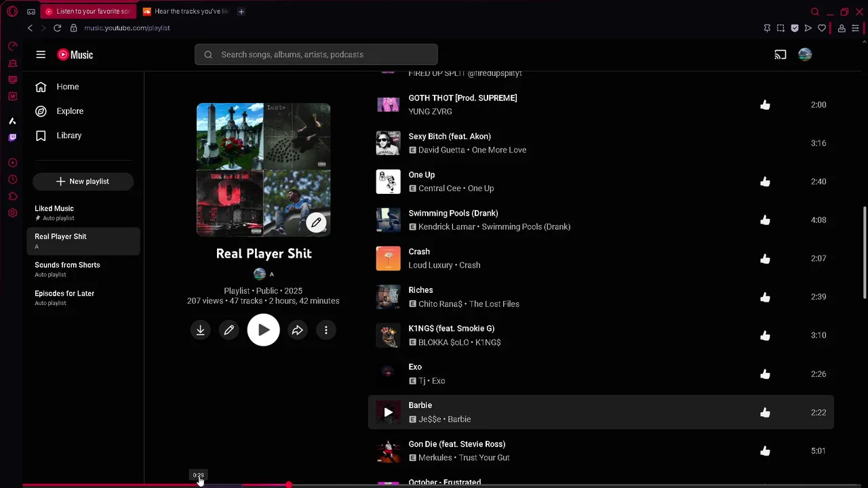Open the Sexy Bitch track thumbnail
868x488 pixels.
click(388, 143)
